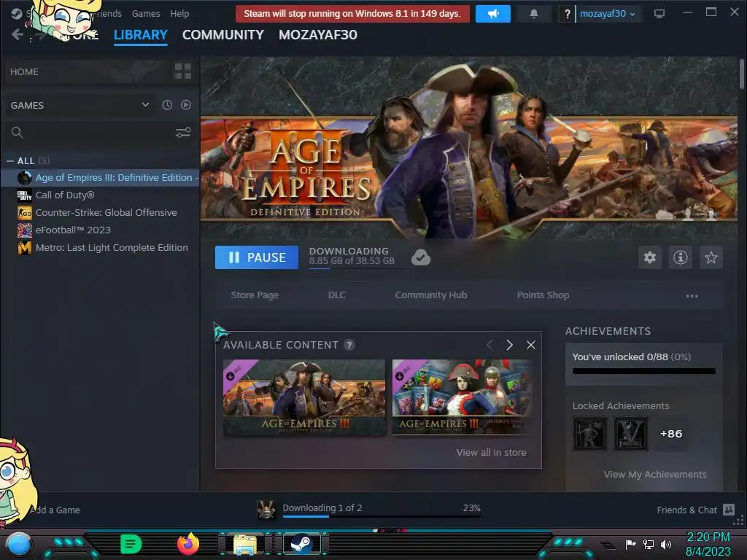Open the Points Shop link

click(x=543, y=295)
